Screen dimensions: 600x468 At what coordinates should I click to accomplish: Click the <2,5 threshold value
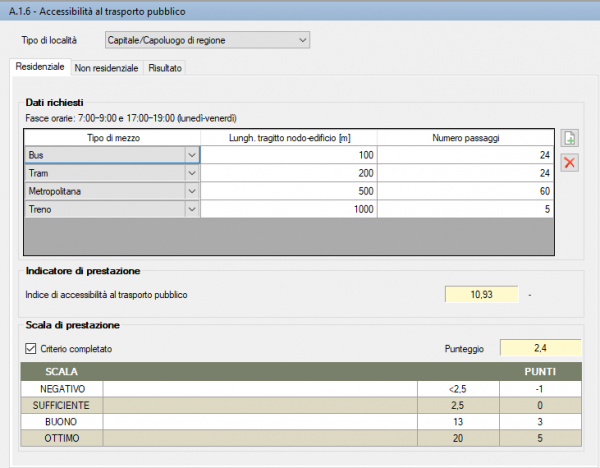point(458,389)
